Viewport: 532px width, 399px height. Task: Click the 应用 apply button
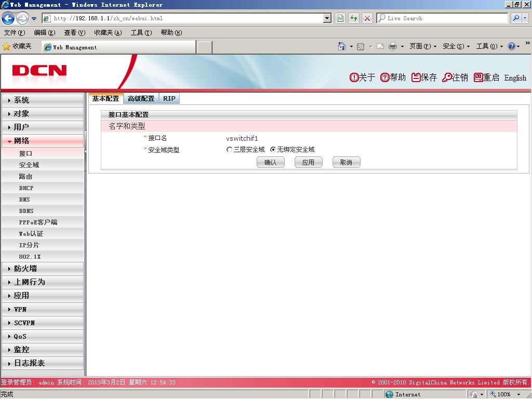[x=308, y=162]
